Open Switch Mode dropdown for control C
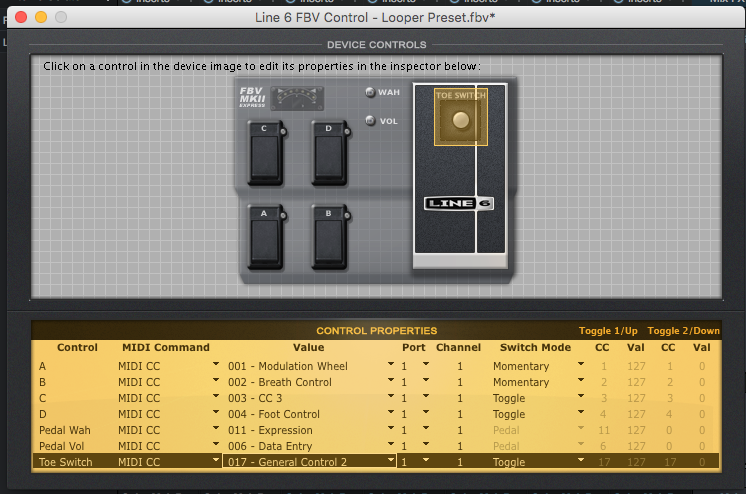746x494 pixels. [x=581, y=395]
